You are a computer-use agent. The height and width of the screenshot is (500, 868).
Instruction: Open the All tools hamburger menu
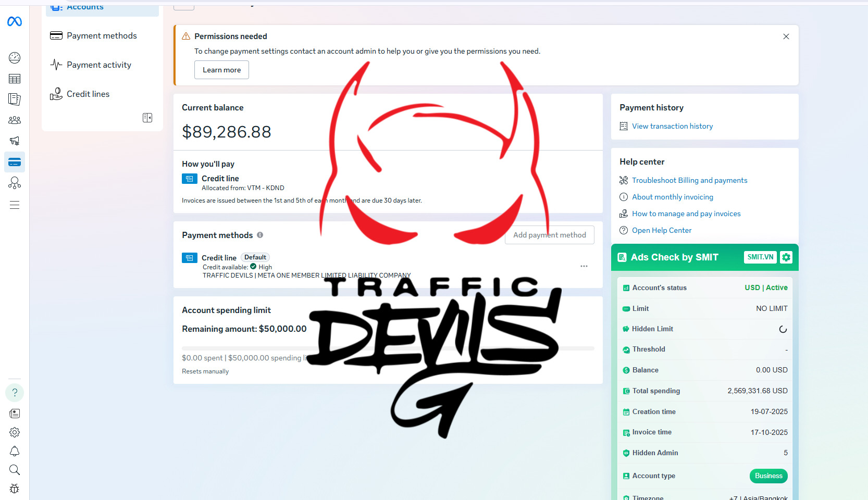pos(15,205)
